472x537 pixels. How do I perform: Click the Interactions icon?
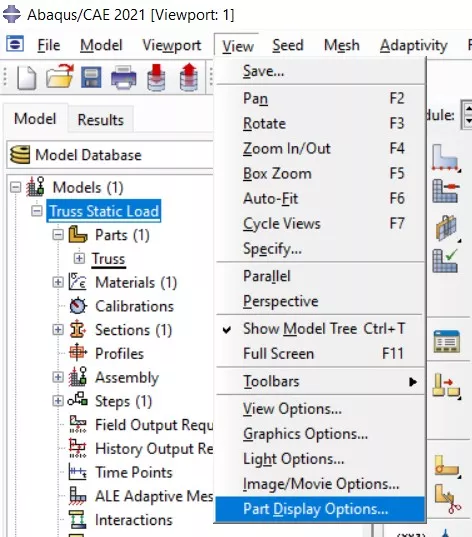coord(77,519)
